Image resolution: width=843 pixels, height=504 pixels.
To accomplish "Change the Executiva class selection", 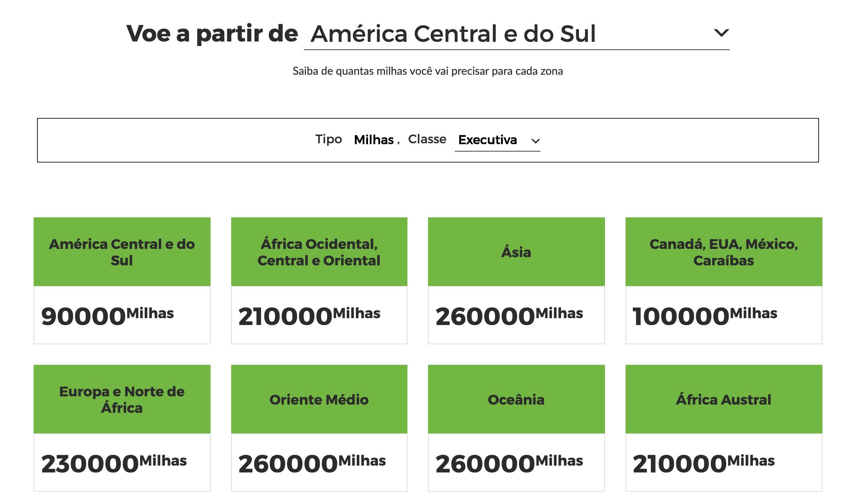I will click(497, 140).
